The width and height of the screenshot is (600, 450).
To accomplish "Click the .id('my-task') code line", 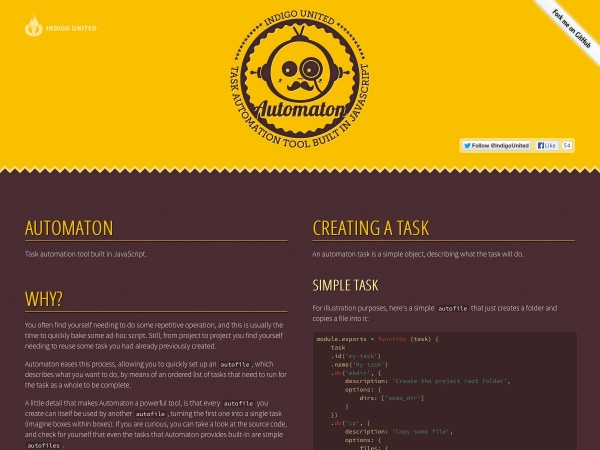I will tap(356, 356).
